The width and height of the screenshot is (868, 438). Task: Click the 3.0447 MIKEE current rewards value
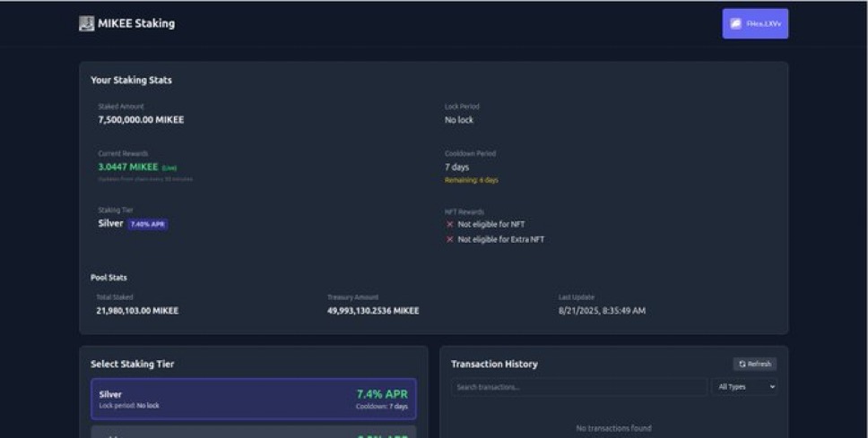(x=128, y=167)
